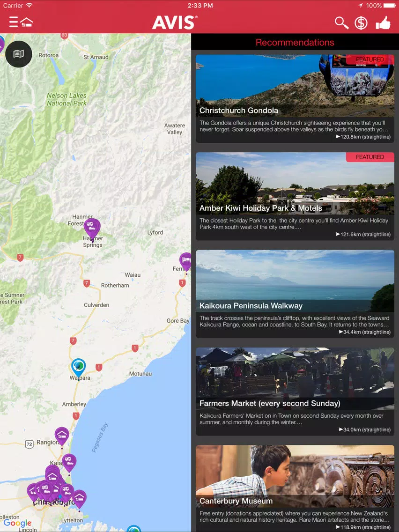
Task: Open the Amber Kiwi Holiday Park image
Action: click(x=295, y=183)
